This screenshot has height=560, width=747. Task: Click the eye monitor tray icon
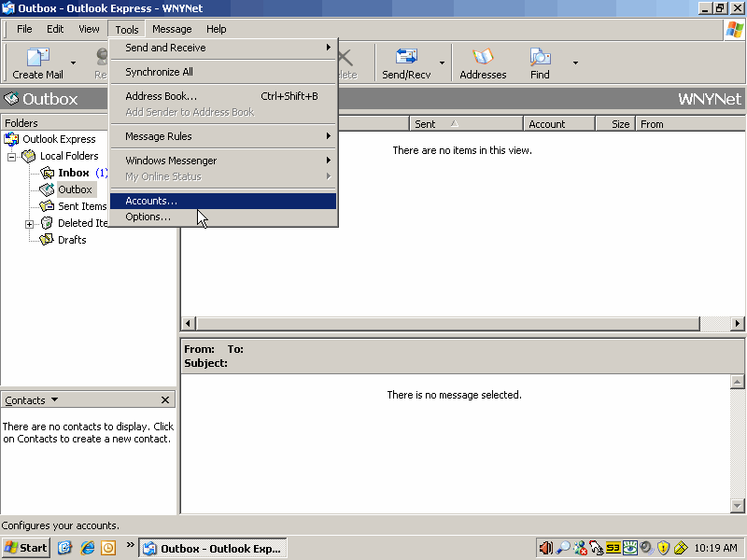click(629, 549)
